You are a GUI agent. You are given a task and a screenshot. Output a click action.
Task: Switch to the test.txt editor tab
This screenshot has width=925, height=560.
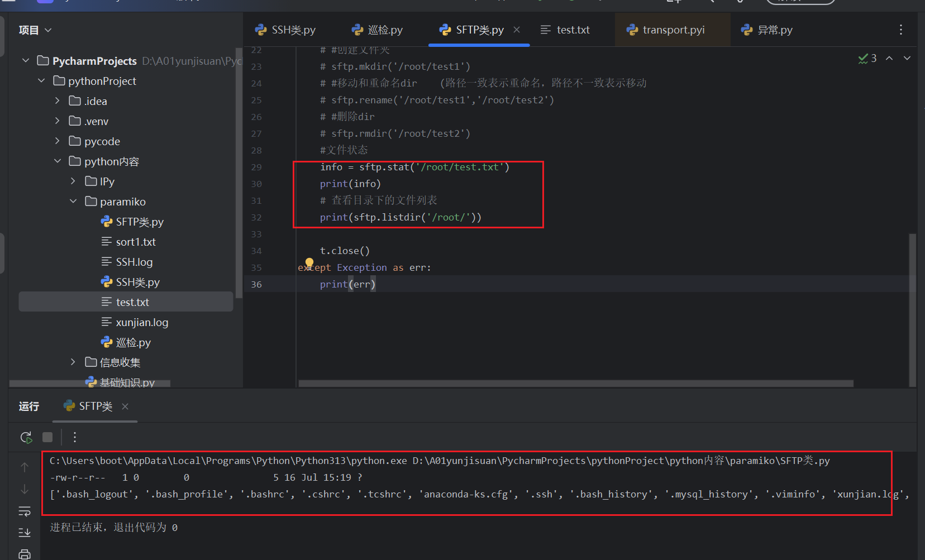(572, 30)
